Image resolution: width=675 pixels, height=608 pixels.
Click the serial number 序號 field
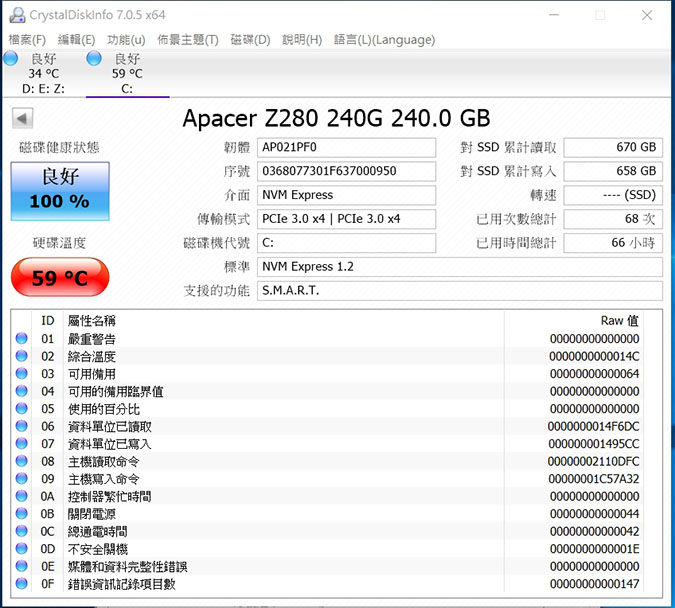click(x=346, y=171)
